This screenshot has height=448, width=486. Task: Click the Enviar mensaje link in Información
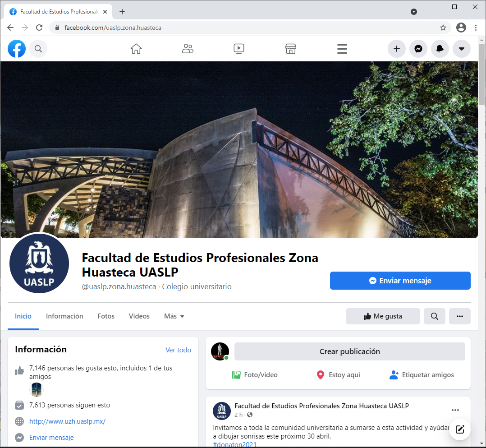pyautogui.click(x=51, y=438)
